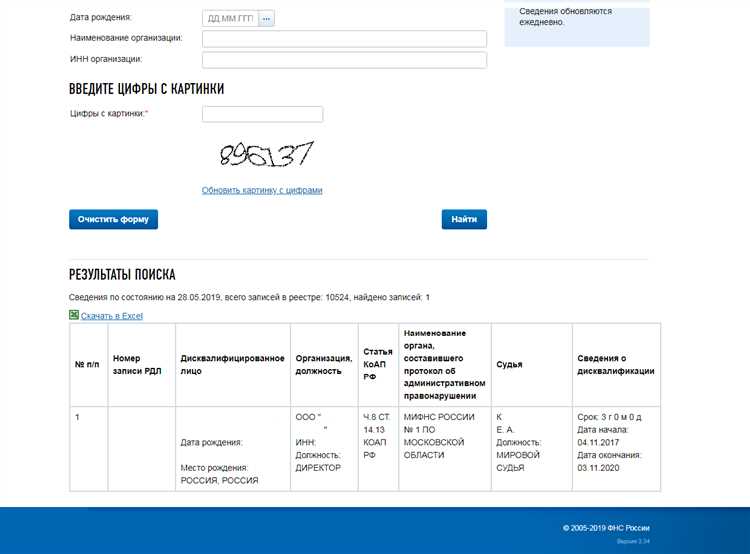The width and height of the screenshot is (750, 554).
Task: Click the end date '03.11.2020'
Action: [598, 468]
